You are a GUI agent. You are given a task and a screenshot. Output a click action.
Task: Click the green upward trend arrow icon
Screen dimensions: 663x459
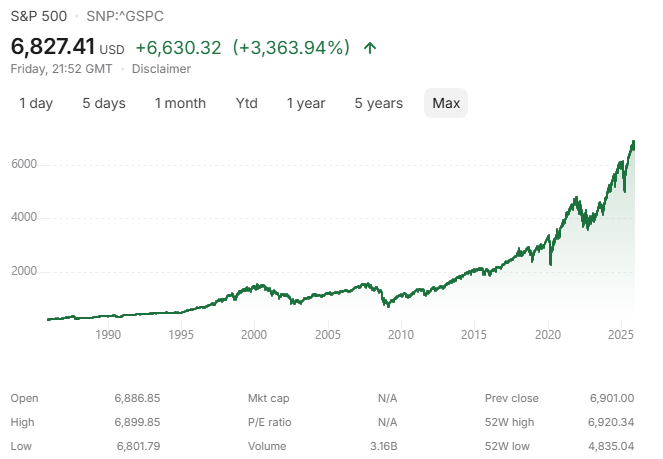pyautogui.click(x=371, y=47)
